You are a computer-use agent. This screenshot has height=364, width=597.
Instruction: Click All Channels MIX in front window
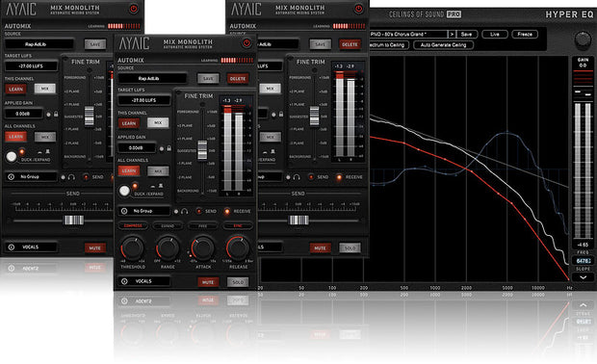[x=158, y=171]
